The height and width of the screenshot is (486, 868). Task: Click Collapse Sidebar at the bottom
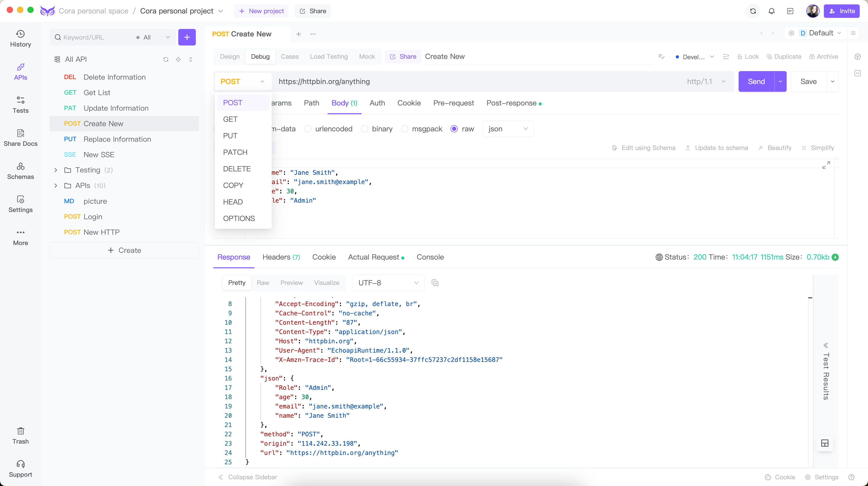(x=248, y=477)
